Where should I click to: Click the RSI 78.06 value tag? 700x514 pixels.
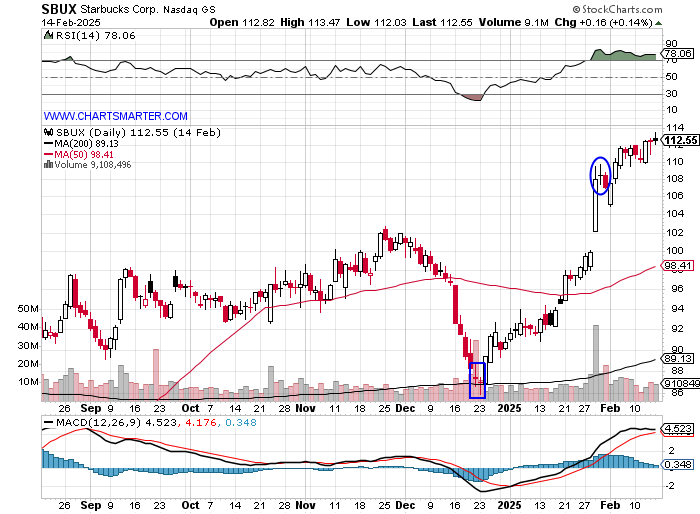point(678,54)
